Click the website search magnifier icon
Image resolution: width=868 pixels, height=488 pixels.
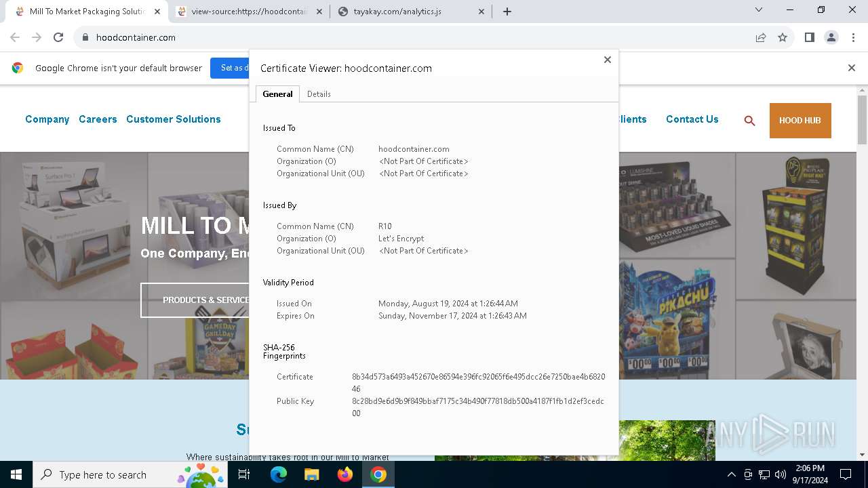coord(749,121)
